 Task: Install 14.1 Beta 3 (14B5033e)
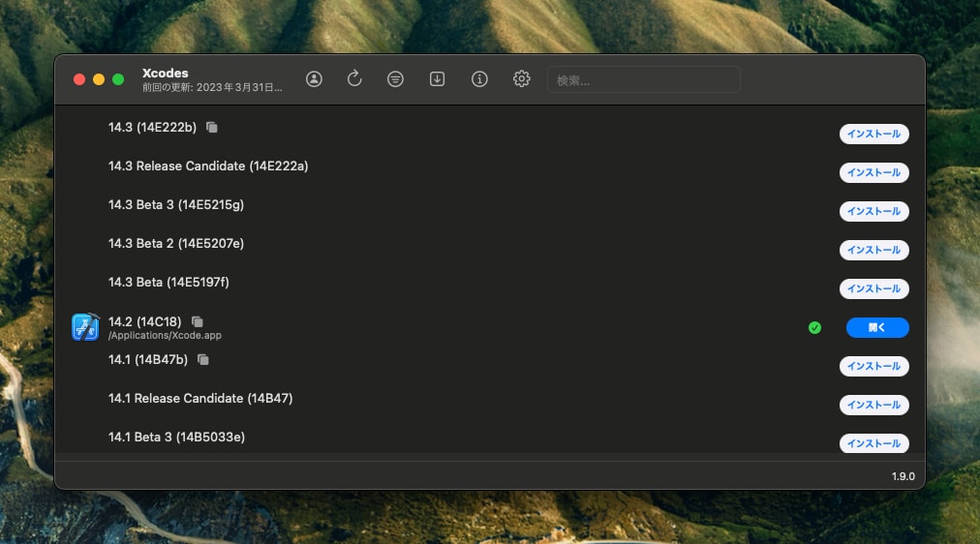(873, 443)
